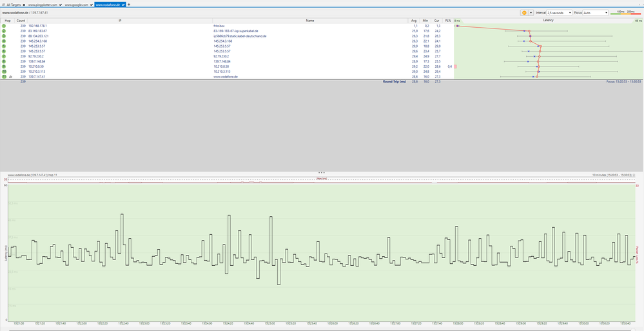Select IP 139.7.148.84 in the IP column

pyautogui.click(x=37, y=61)
